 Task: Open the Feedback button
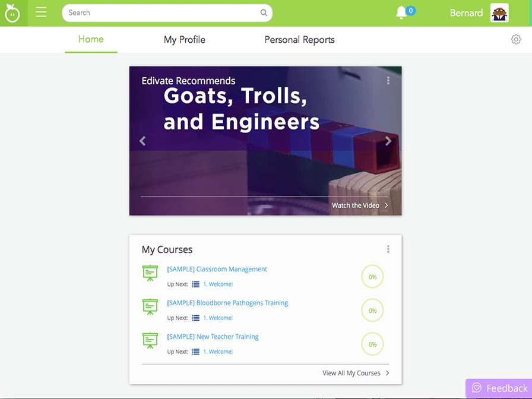coord(499,388)
